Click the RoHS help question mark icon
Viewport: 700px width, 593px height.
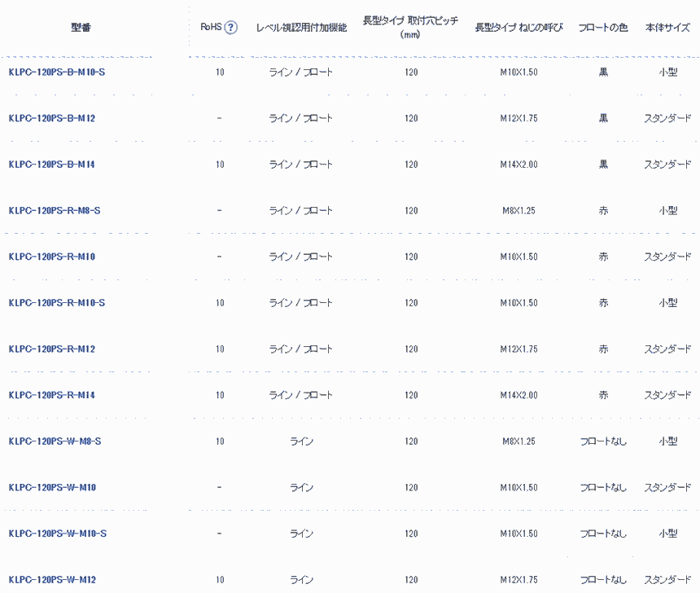tap(231, 28)
